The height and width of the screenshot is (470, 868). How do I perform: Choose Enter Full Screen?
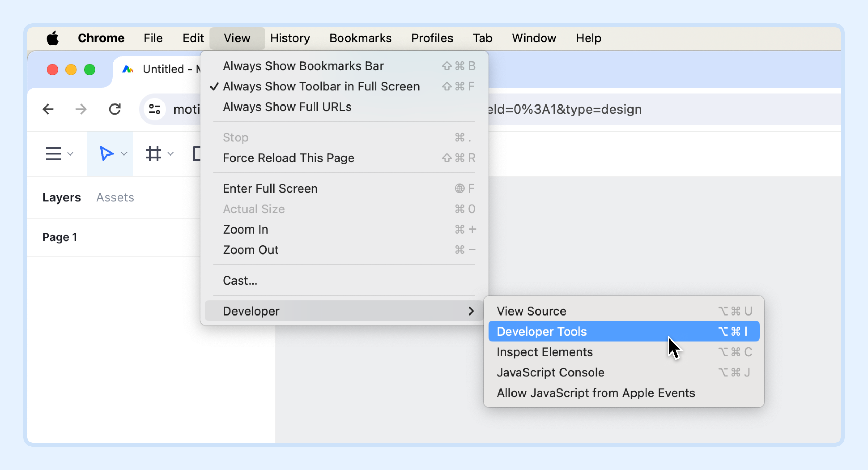(x=344, y=188)
